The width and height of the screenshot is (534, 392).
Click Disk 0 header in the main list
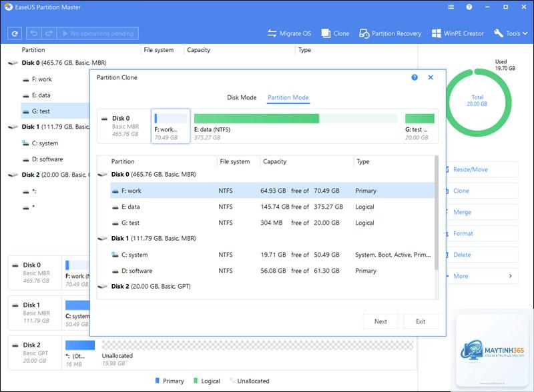63,63
